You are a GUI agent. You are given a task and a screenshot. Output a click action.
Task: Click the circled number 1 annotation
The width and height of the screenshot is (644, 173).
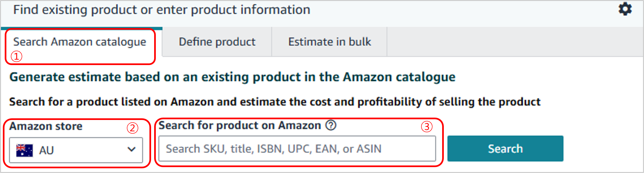(x=17, y=56)
